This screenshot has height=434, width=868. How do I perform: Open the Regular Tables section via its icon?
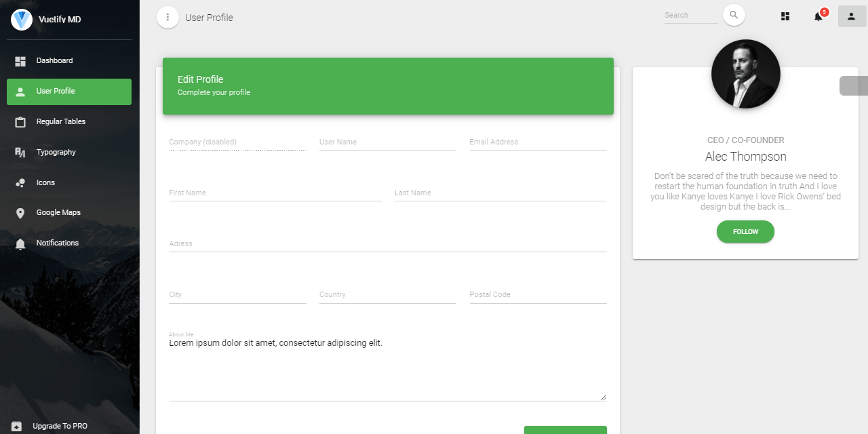20,121
